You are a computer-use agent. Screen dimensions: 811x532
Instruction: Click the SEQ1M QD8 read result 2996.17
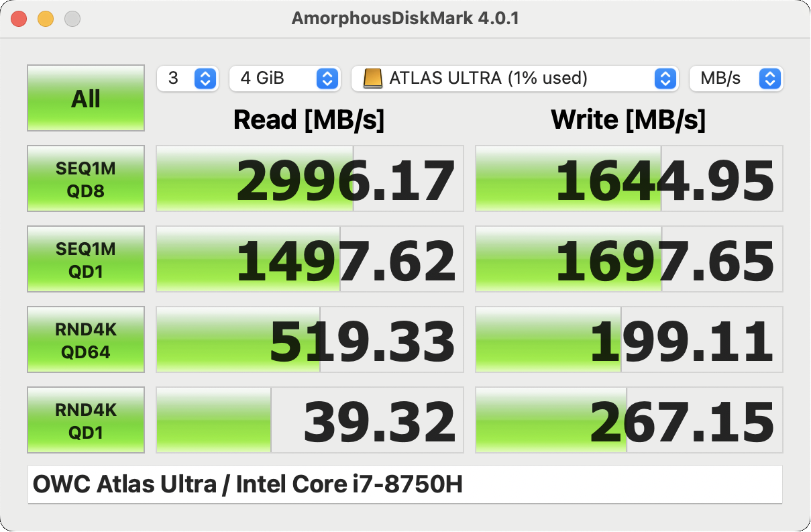click(x=310, y=179)
